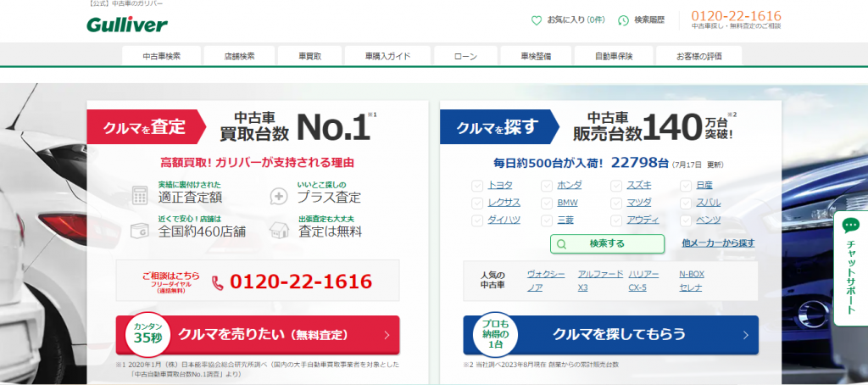Check the BMW checkbox
This screenshot has width=868, height=385.
coord(547,203)
